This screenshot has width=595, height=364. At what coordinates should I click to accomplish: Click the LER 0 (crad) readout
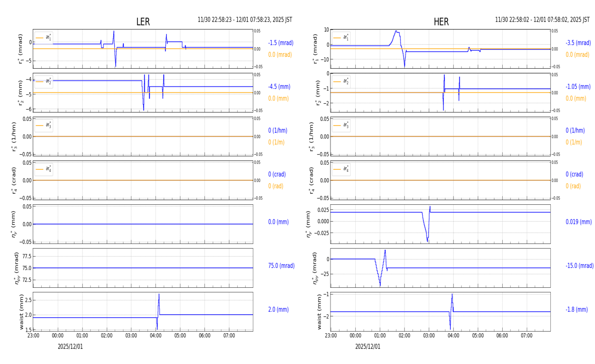pyautogui.click(x=277, y=174)
